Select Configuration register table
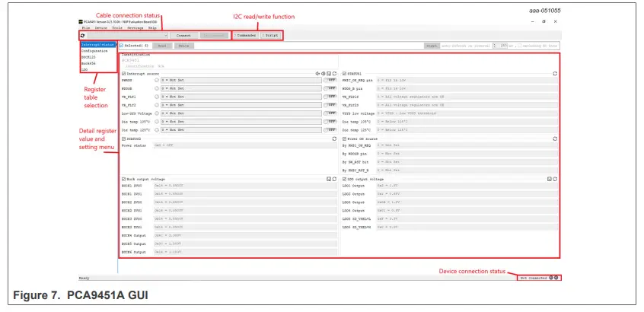The height and width of the screenshot is (312, 644). (x=94, y=51)
